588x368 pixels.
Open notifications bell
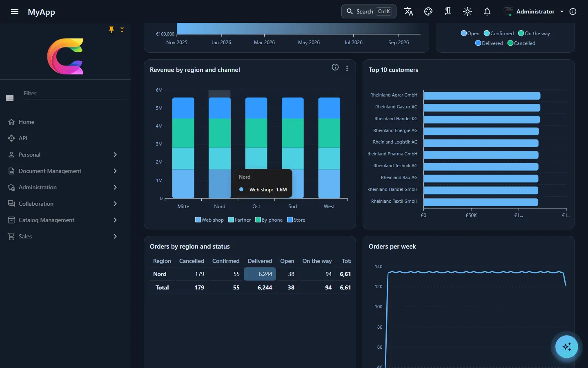point(487,11)
